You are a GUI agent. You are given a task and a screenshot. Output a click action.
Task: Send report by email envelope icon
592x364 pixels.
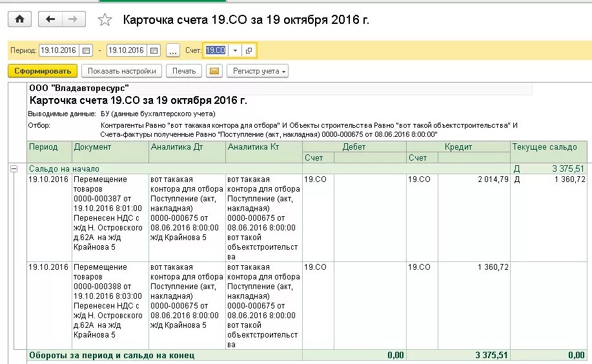(x=214, y=71)
